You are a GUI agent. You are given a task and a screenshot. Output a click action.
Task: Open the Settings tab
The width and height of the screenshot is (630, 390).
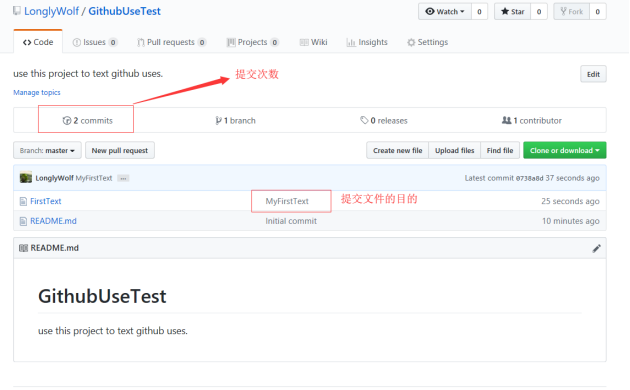coord(428,42)
